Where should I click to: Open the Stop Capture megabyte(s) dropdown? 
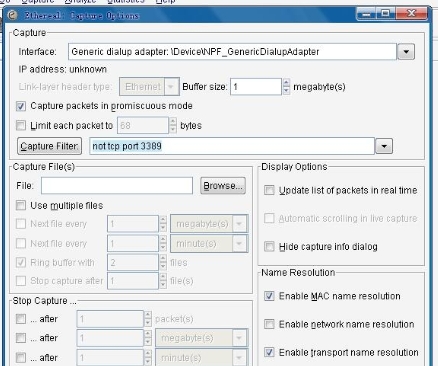[202, 338]
